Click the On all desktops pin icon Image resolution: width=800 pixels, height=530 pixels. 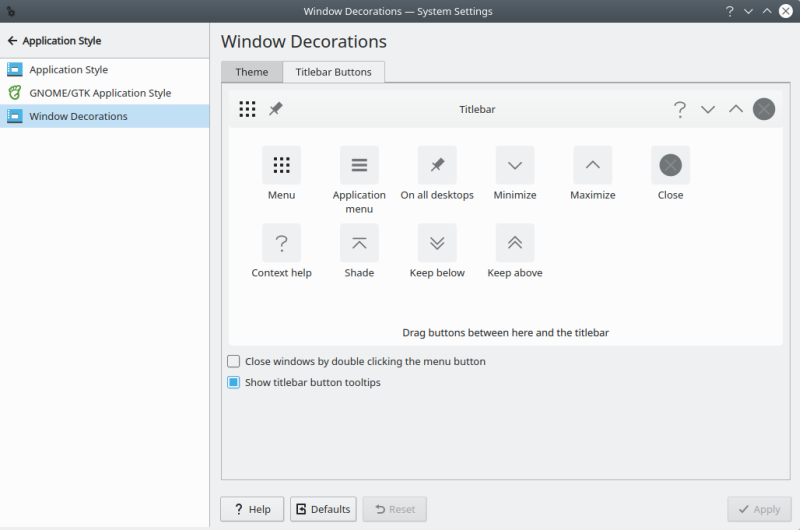(437, 165)
